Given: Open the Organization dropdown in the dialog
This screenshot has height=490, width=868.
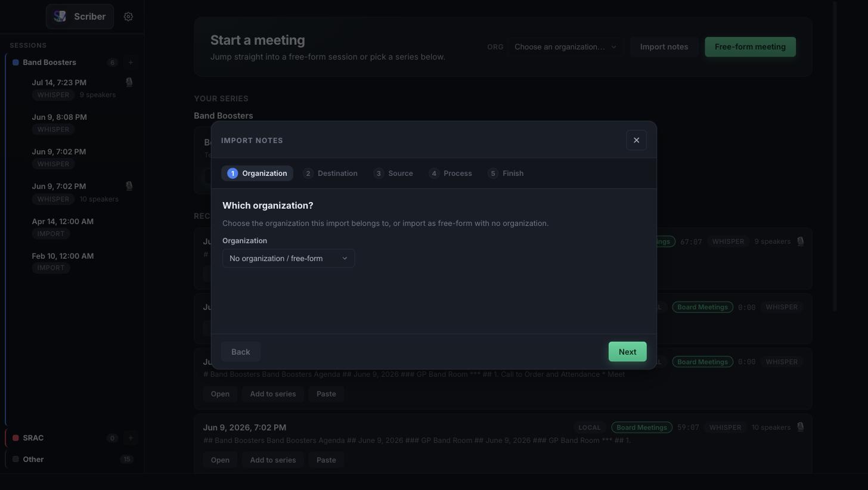Looking at the screenshot, I should 289,258.
